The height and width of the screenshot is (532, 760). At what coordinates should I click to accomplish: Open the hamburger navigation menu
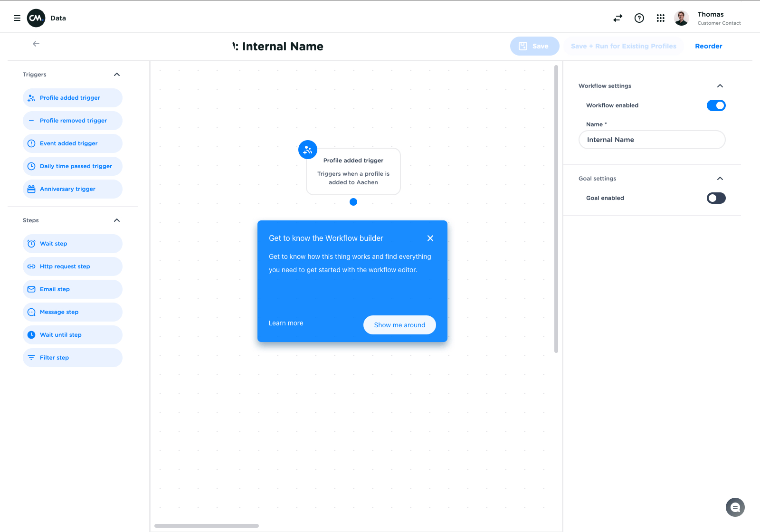(17, 18)
